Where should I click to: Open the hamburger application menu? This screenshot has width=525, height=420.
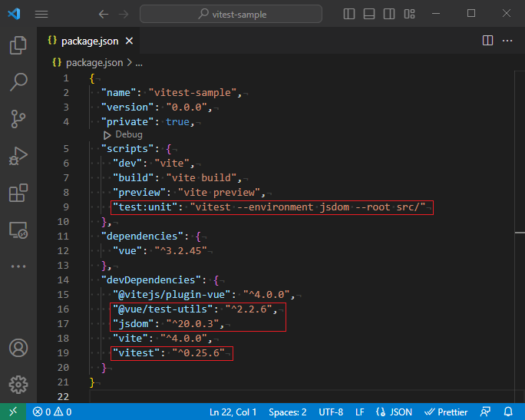click(x=41, y=14)
